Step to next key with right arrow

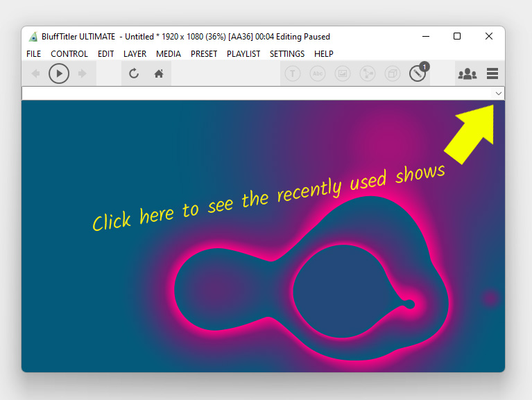pos(82,73)
